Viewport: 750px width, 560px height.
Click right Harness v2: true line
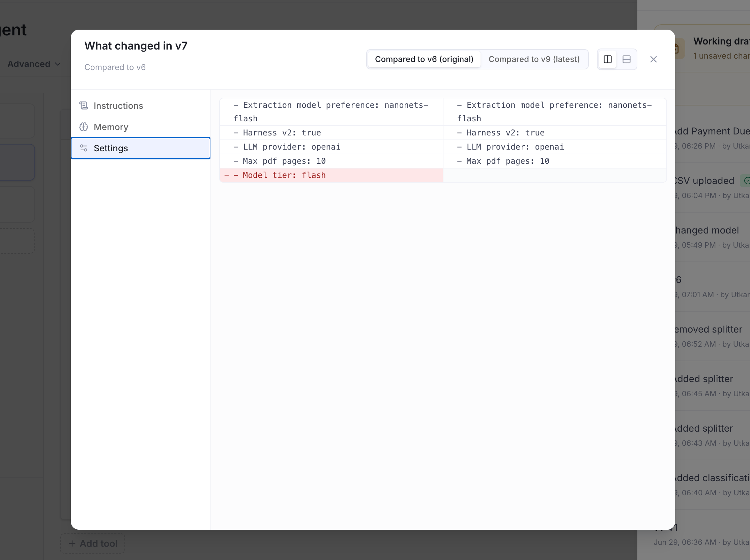[x=555, y=133]
